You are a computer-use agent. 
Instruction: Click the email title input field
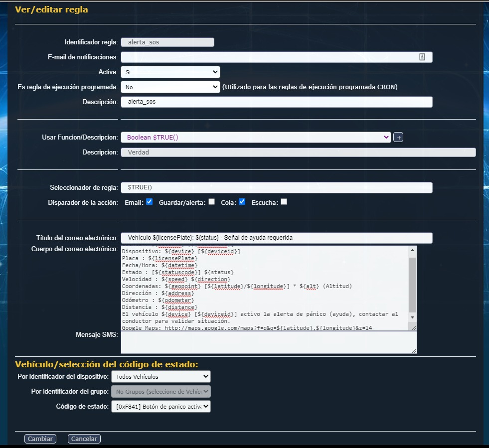click(x=276, y=238)
